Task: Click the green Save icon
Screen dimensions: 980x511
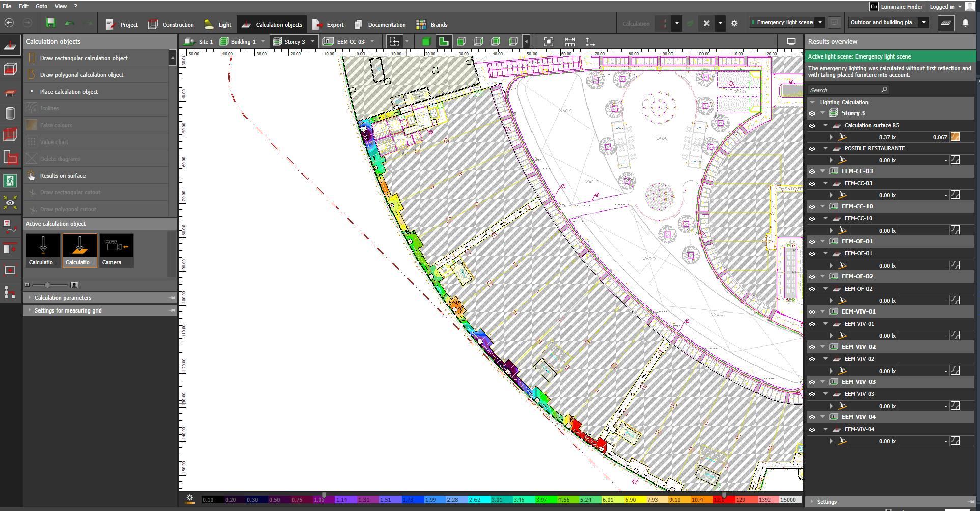Action: (x=50, y=23)
